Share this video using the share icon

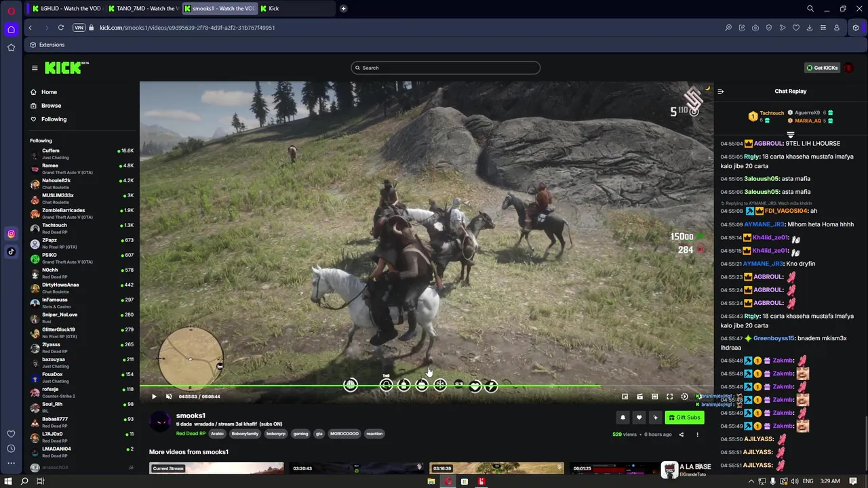tap(681, 434)
